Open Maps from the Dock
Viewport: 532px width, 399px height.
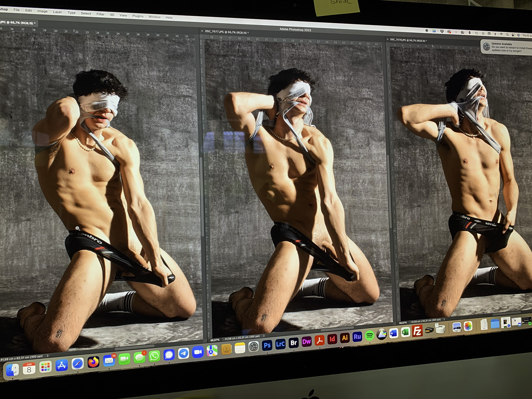click(x=212, y=350)
